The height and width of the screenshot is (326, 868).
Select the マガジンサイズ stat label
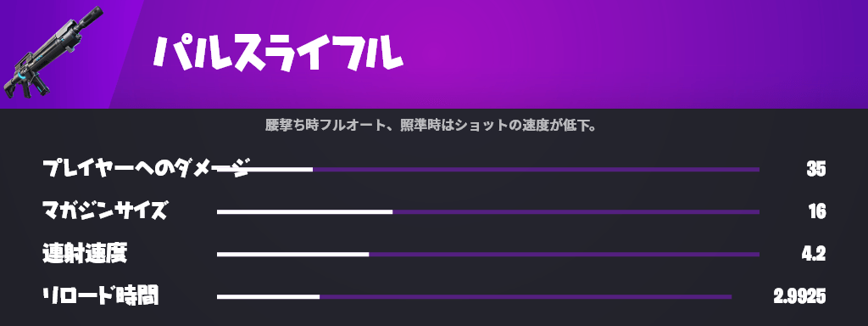(x=105, y=211)
